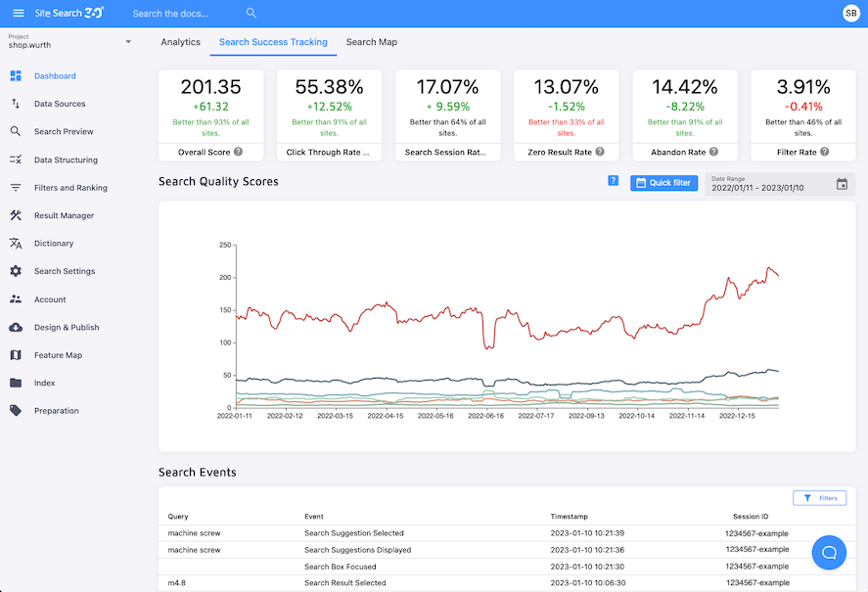
Task: Click the Quick filter button
Action: point(662,183)
